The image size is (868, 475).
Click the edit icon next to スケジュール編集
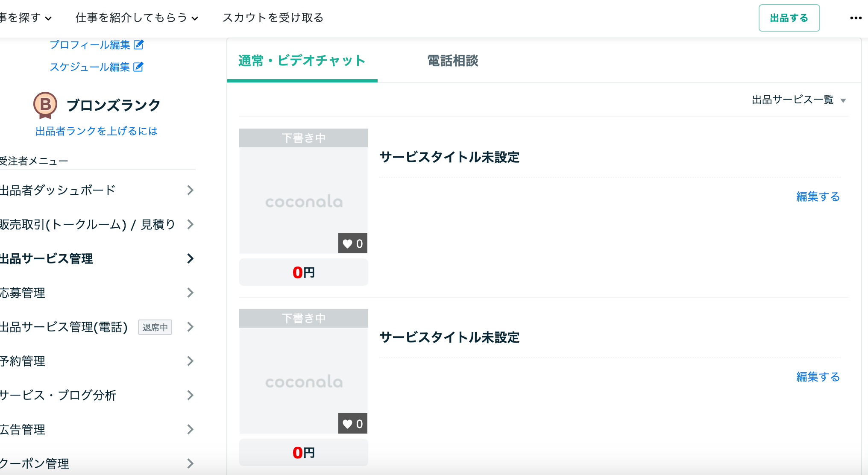[138, 67]
